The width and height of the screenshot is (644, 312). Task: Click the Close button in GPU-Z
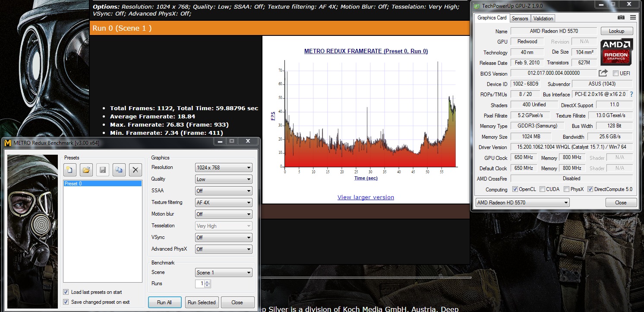point(621,203)
